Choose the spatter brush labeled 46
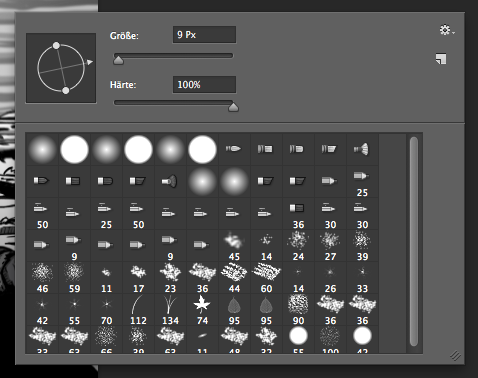This screenshot has width=478, height=378. tap(42, 277)
